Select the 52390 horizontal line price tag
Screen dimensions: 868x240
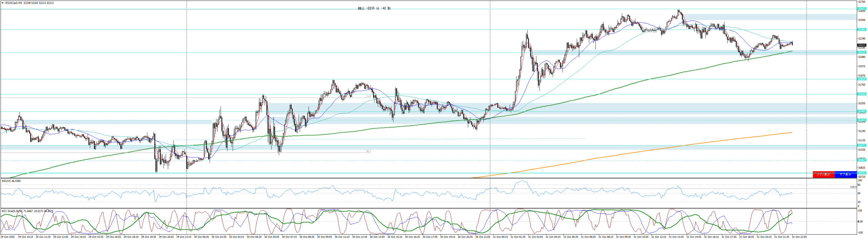862,30
